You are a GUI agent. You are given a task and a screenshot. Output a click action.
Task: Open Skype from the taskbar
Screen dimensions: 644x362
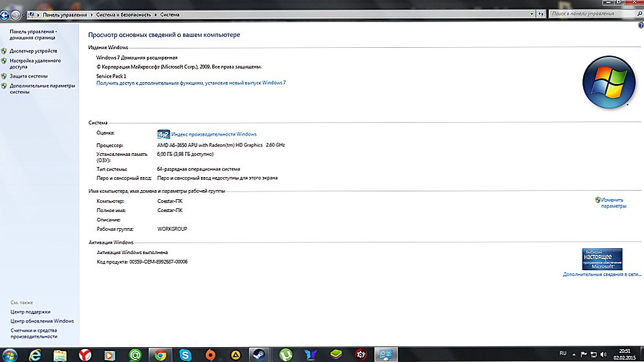(x=185, y=355)
